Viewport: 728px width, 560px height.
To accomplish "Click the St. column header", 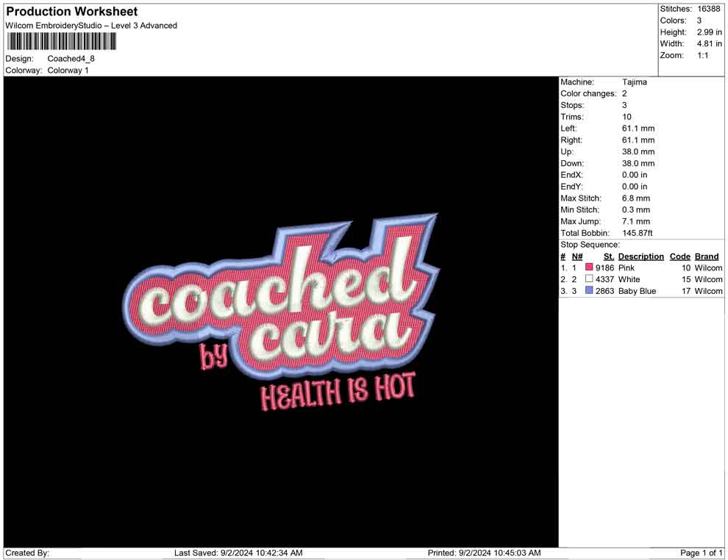I will coord(608,256).
